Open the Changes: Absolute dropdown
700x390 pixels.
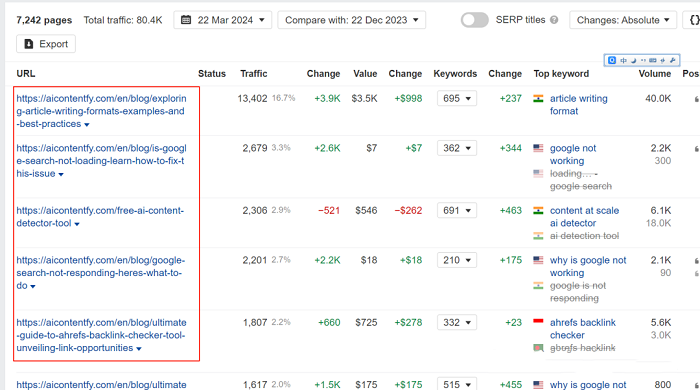623,20
